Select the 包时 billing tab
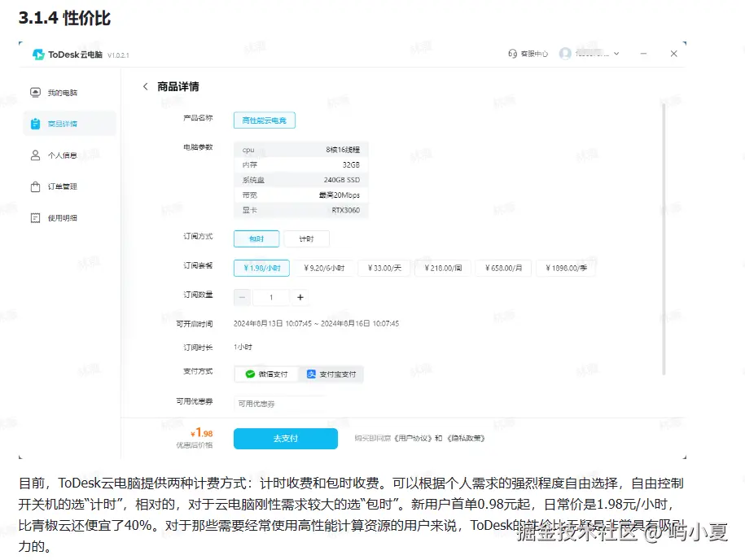Screen dimensions: 745x560 [256, 238]
